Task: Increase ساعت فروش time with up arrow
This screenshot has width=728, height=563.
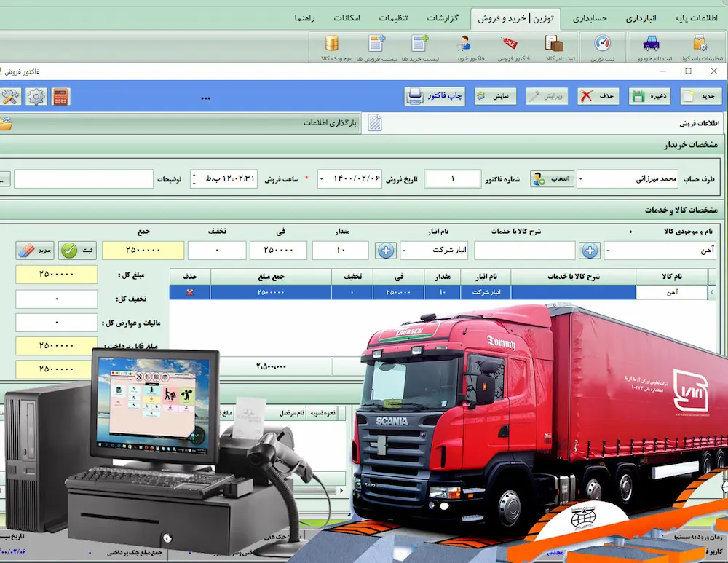Action: click(194, 175)
